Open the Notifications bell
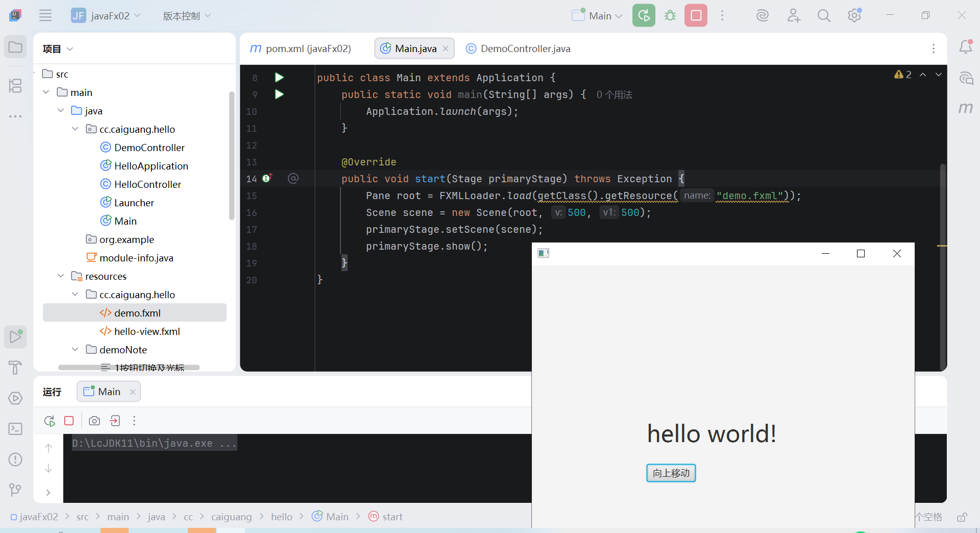980x533 pixels. point(966,47)
